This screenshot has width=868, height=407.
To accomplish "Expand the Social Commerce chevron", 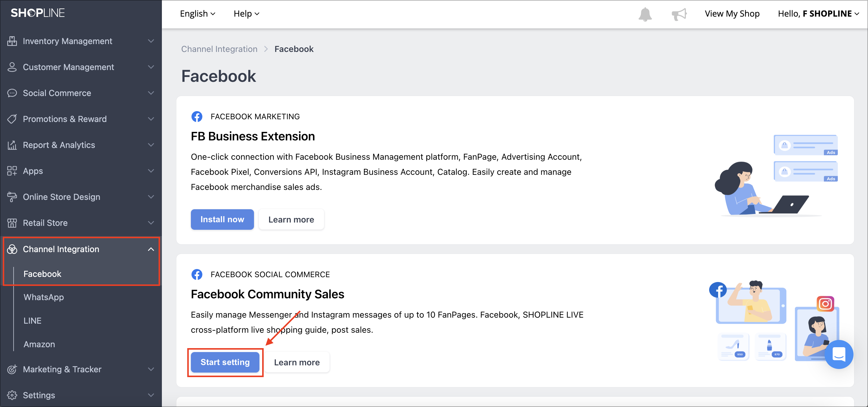I will 151,93.
